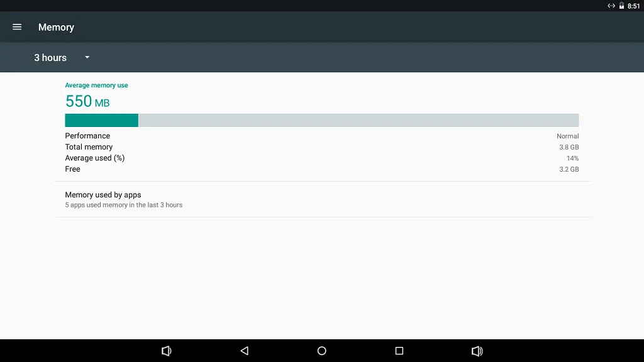Tap the back triangle navigation icon

point(245,351)
